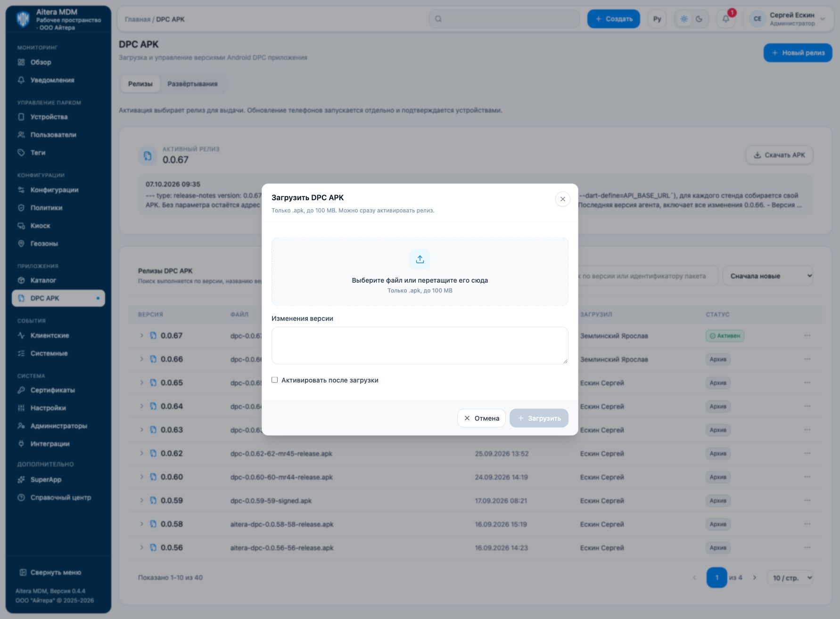Viewport: 840px width, 619px height.
Task: Open Справочный центр in the sidebar
Action: pyautogui.click(x=58, y=497)
